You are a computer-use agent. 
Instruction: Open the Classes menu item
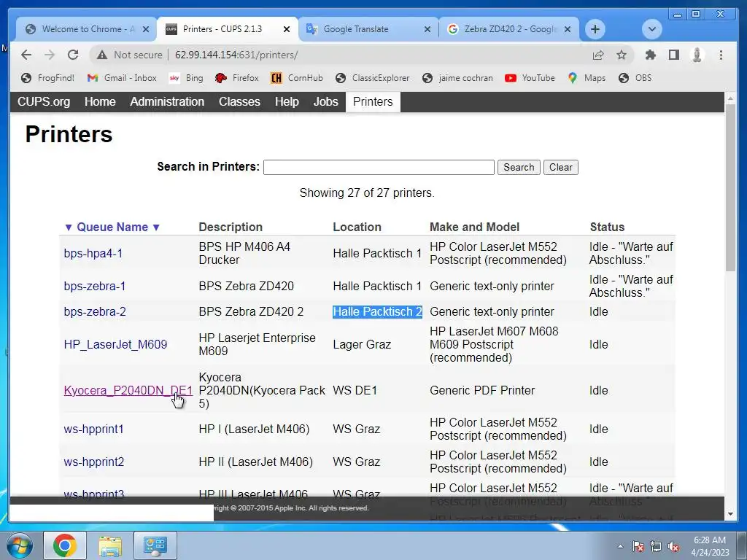(x=239, y=102)
